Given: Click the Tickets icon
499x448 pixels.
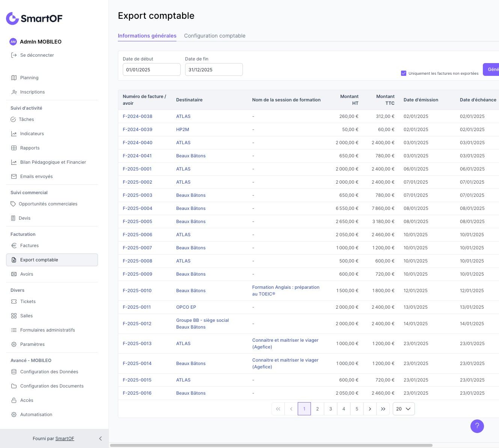Looking at the screenshot, I should 14,302.
